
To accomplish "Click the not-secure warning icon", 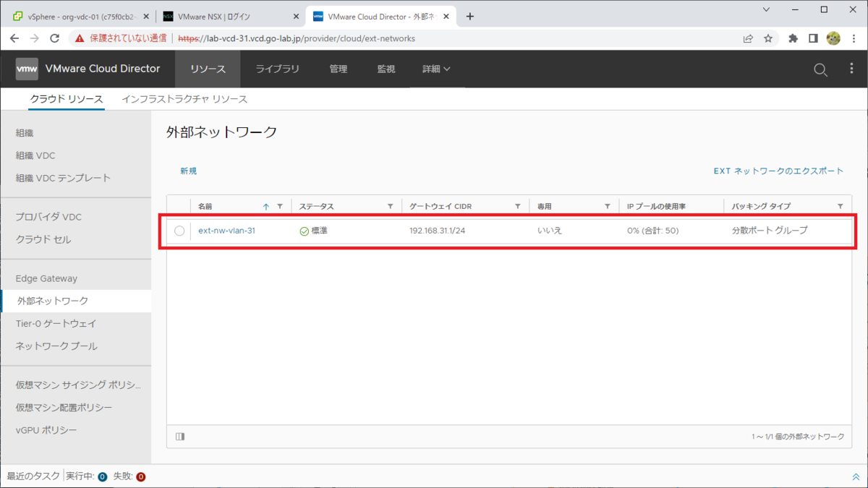I will click(x=80, y=38).
